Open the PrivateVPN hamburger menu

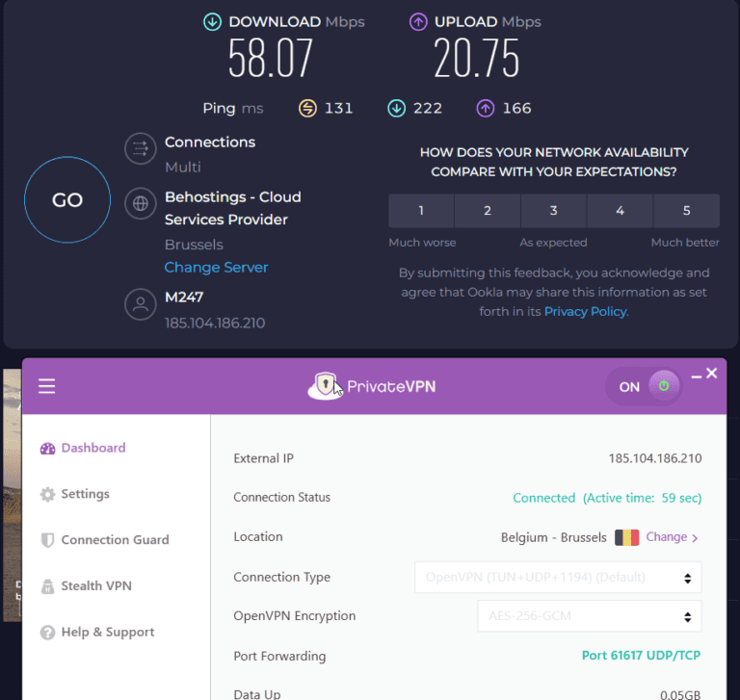coord(46,386)
